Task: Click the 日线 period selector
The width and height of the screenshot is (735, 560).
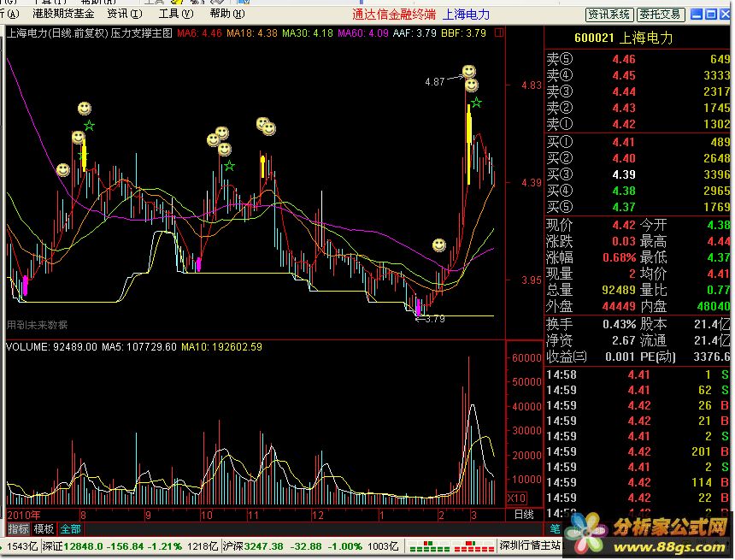Action: pyautogui.click(x=524, y=514)
